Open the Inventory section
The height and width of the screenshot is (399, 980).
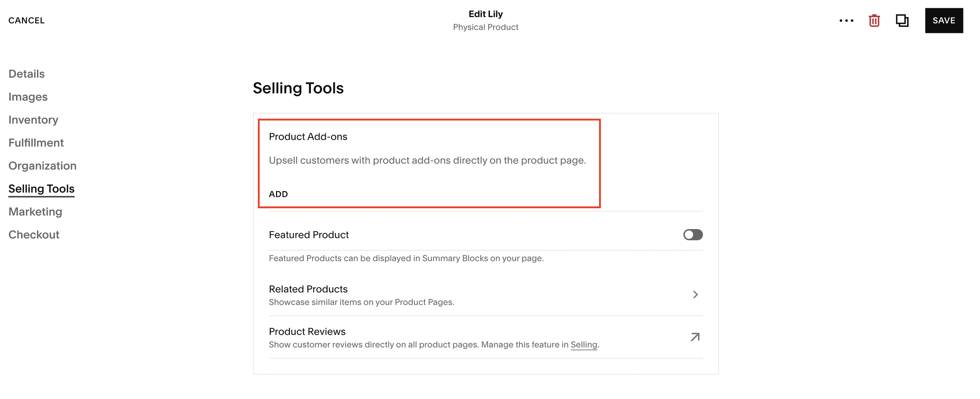33,120
